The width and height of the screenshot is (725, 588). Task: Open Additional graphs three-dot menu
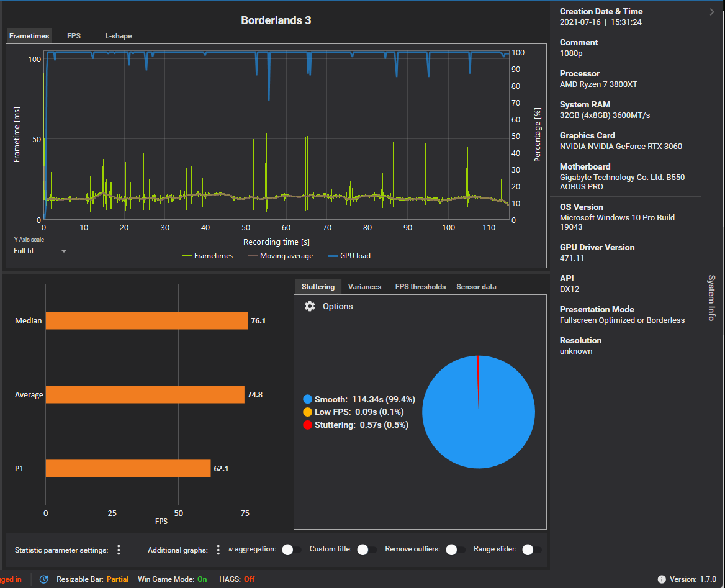tap(218, 550)
